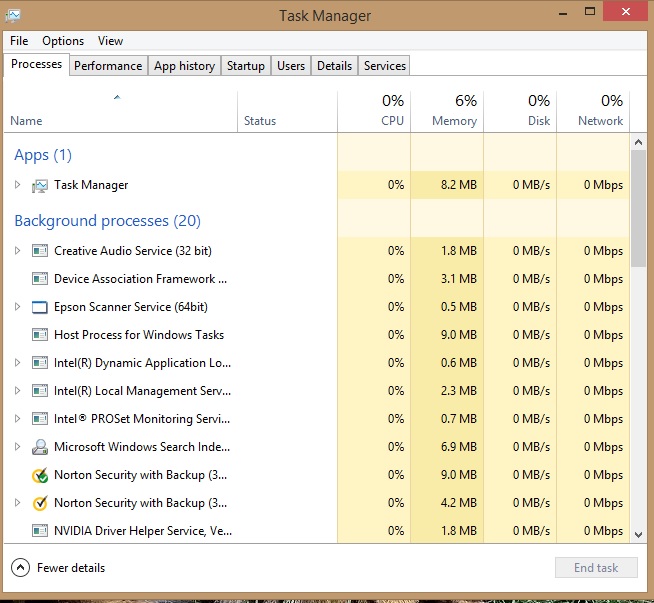The image size is (654, 603).
Task: Sort by the Disk column header
Action: point(520,112)
